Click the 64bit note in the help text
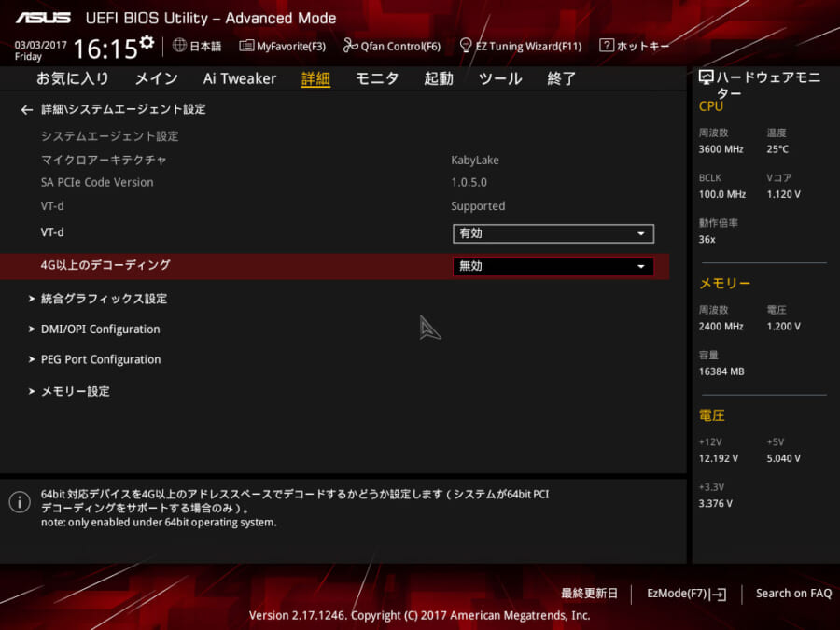840x630 pixels. 159,523
